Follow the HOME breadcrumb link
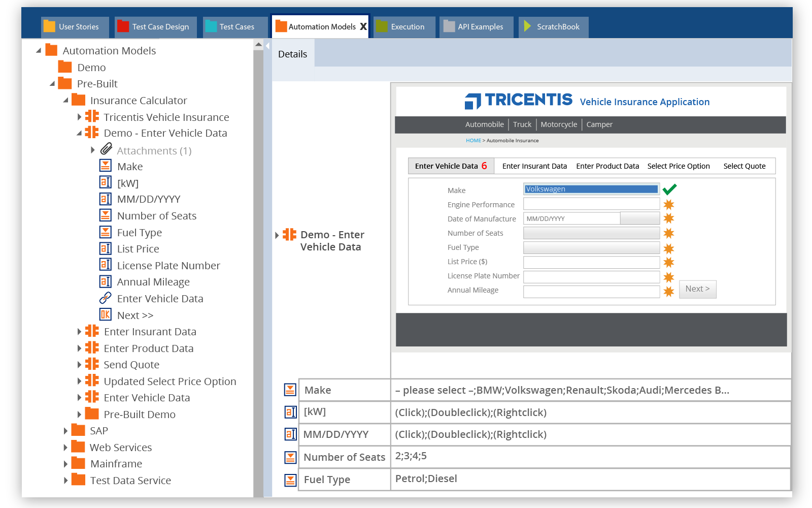The height and width of the screenshot is (508, 812). pyautogui.click(x=473, y=141)
